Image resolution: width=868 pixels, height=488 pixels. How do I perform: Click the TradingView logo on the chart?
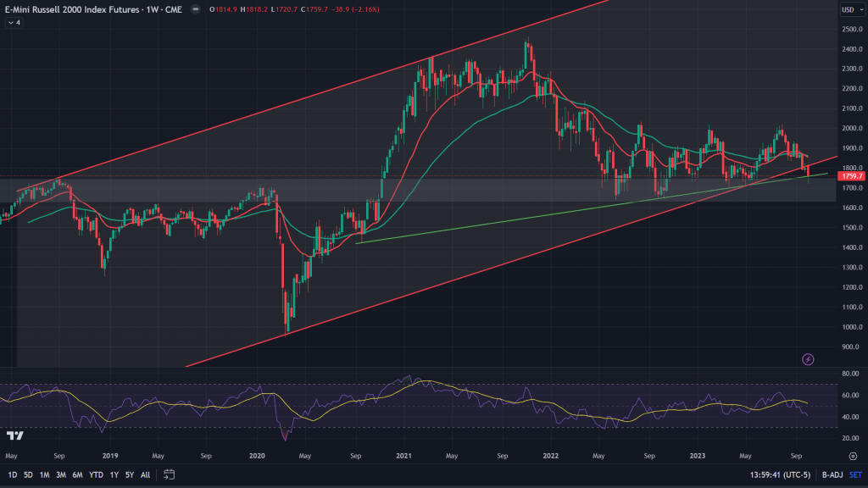pos(14,435)
